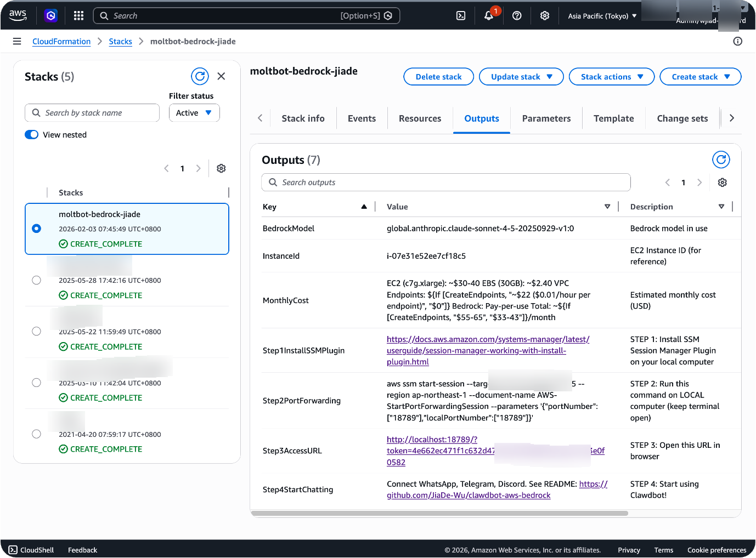Switch to the Template tab
The height and width of the screenshot is (558, 756).
coord(613,118)
